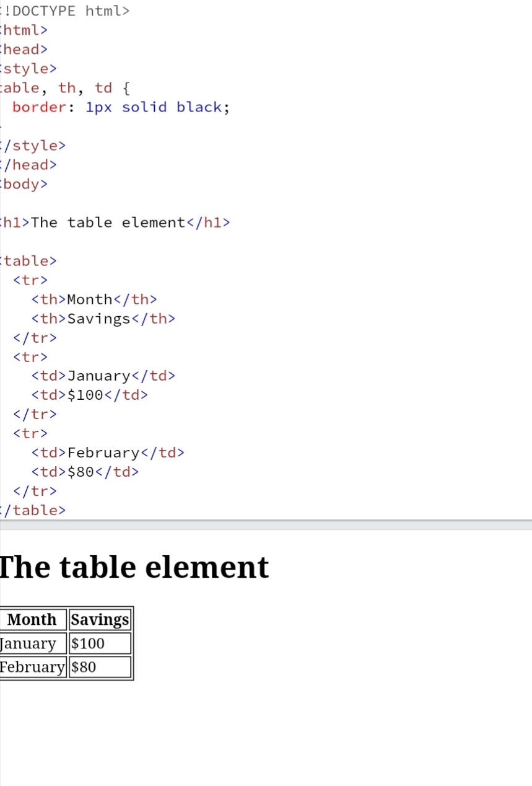
Task: Select the opening style tag in code
Action: pos(28,68)
